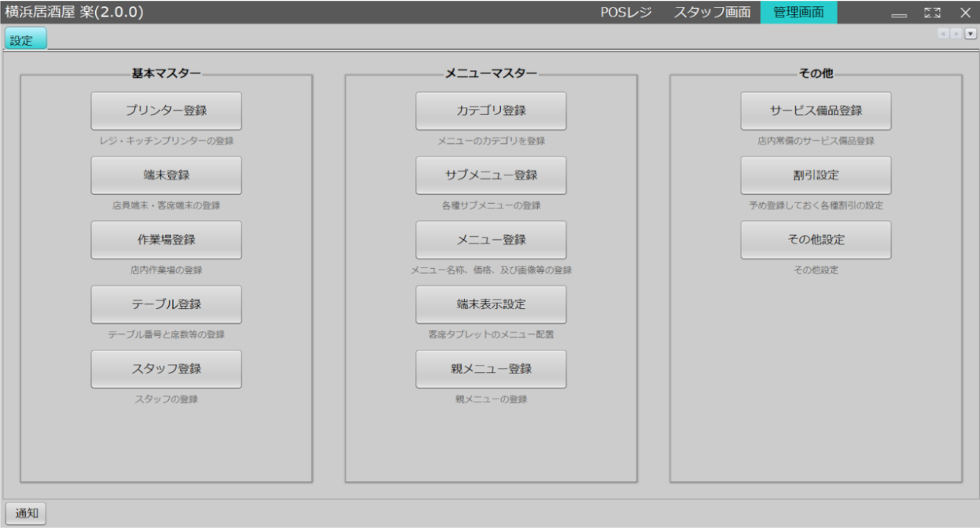Click the 店内作業場の登録 text
Image resolution: width=980 pixels, height=530 pixels.
pyautogui.click(x=166, y=270)
